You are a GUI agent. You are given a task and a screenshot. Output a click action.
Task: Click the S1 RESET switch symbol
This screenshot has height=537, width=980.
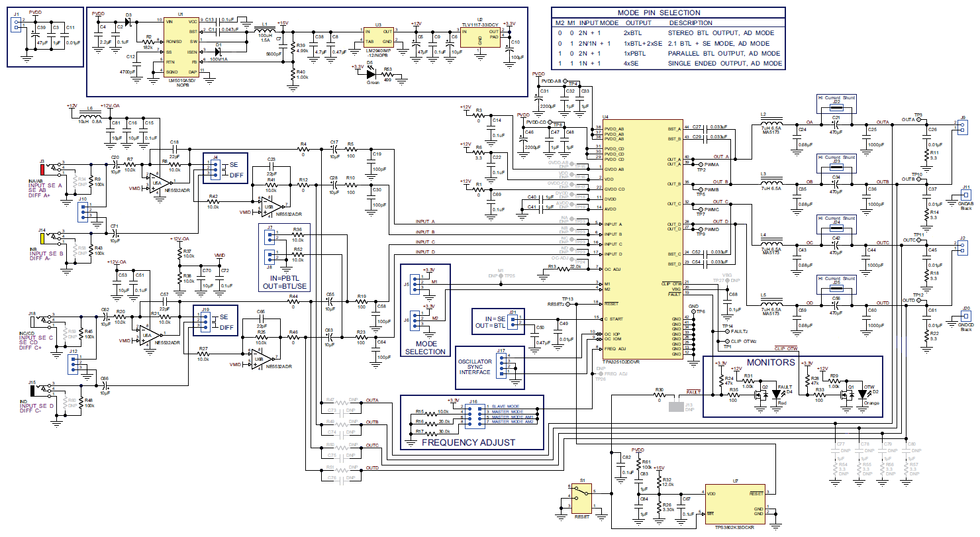[582, 499]
